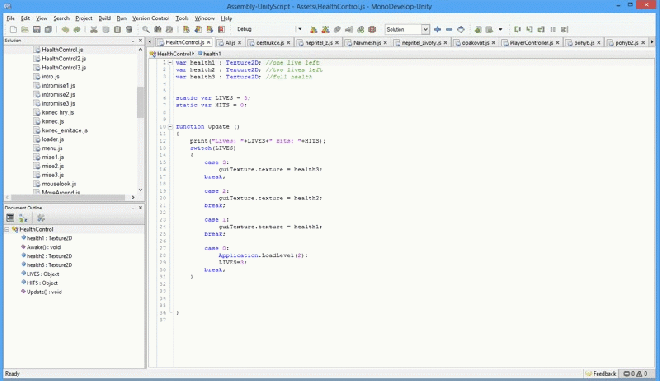Click the health1 breadcrumb member selector

pyautogui.click(x=210, y=54)
